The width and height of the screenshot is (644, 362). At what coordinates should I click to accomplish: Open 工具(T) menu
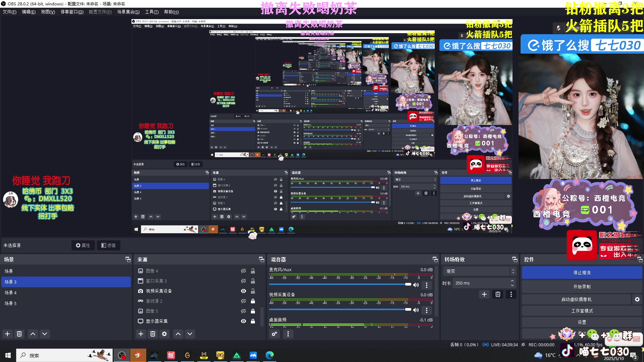152,12
